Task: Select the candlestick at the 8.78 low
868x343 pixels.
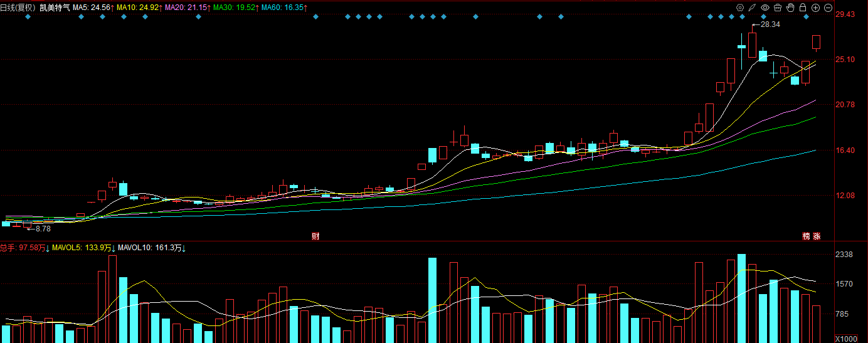Action: point(27,224)
